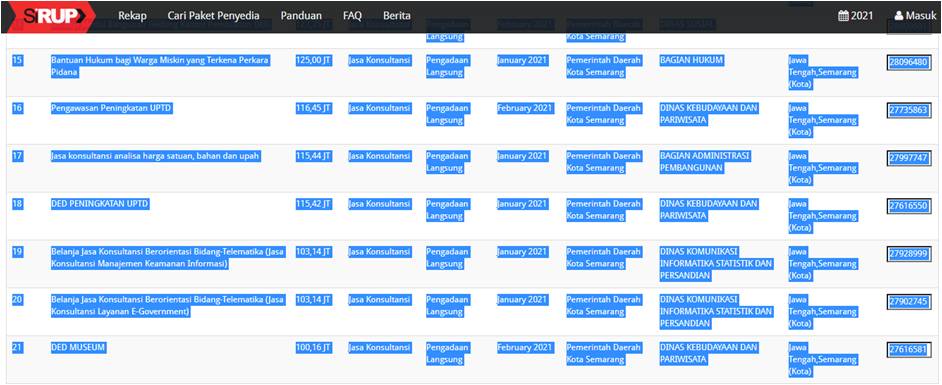Open package ID 27928999
The height and width of the screenshot is (385, 942).
[909, 254]
